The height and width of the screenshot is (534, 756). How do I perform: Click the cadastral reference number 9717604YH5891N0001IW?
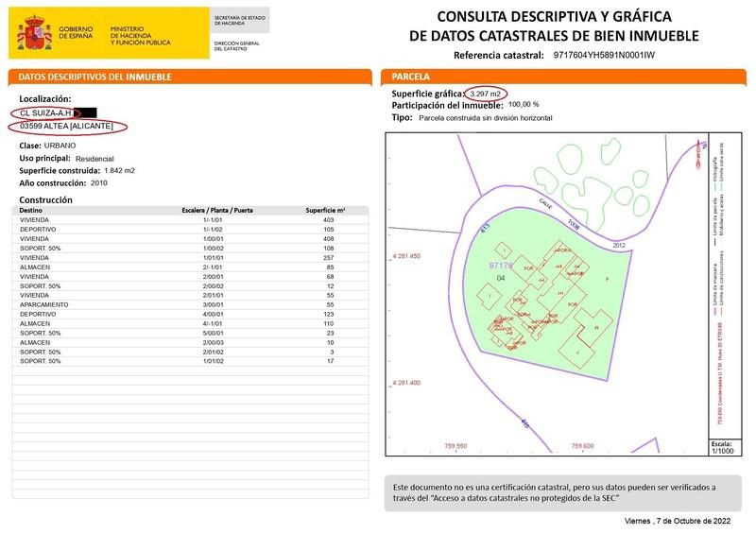604,55
